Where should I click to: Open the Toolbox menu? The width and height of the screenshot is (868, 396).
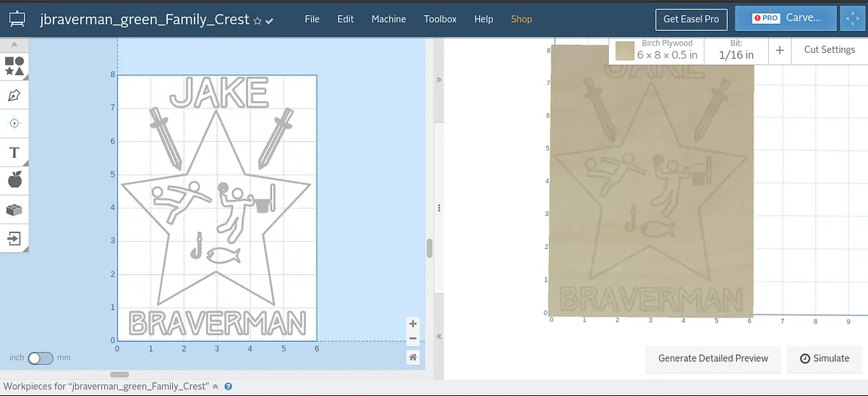click(x=440, y=19)
